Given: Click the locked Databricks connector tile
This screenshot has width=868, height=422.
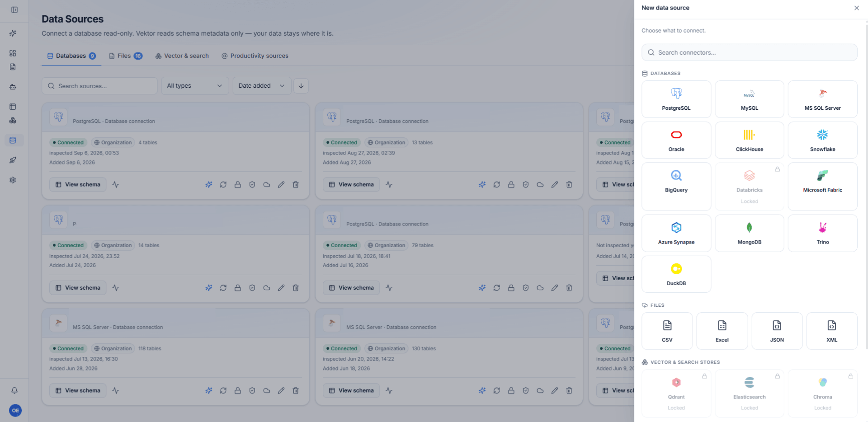Looking at the screenshot, I should coord(749,187).
